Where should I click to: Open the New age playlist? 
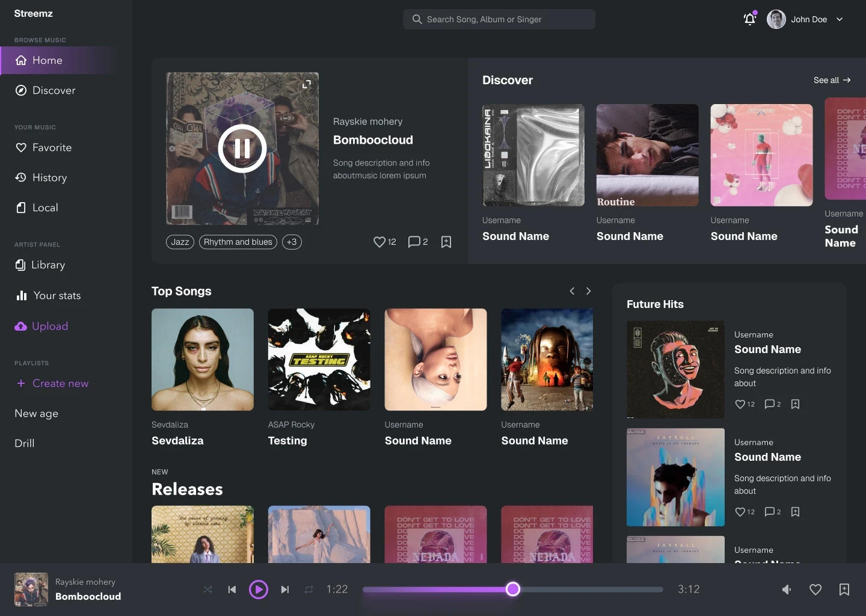(36, 413)
